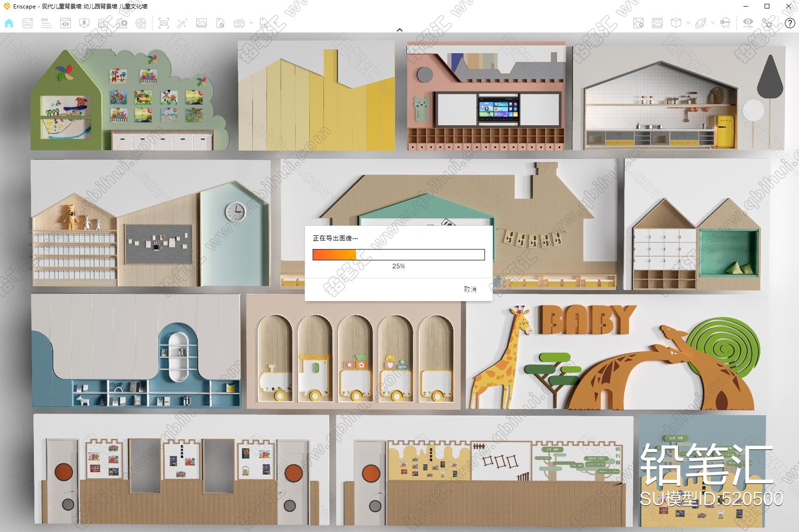799x532 pixels.
Task: Click the fly mode wing icon
Action: click(701, 23)
